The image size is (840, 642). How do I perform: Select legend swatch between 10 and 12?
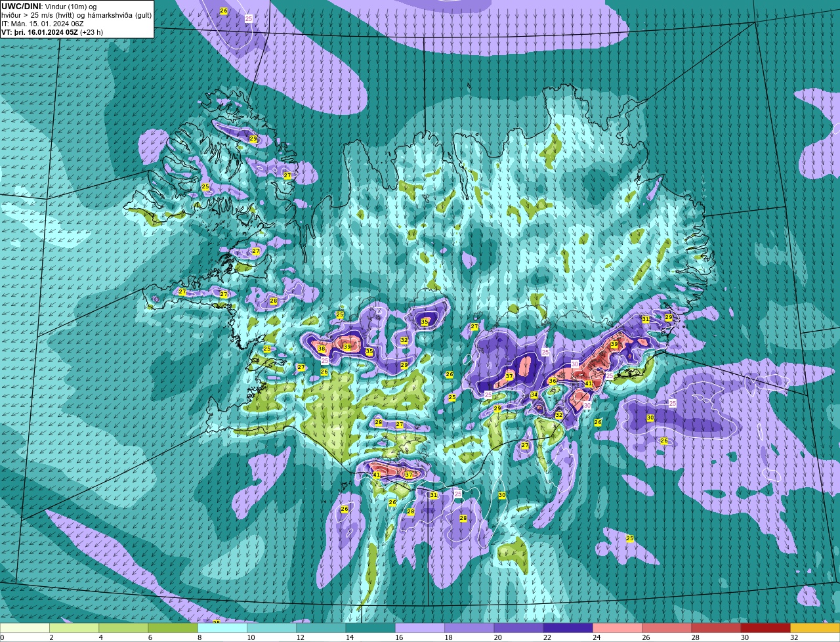[x=272, y=628]
